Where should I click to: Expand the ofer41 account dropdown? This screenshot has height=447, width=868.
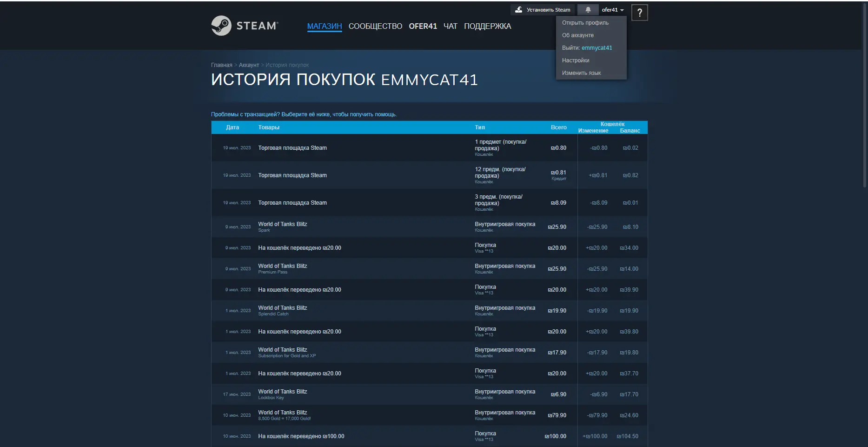[612, 10]
